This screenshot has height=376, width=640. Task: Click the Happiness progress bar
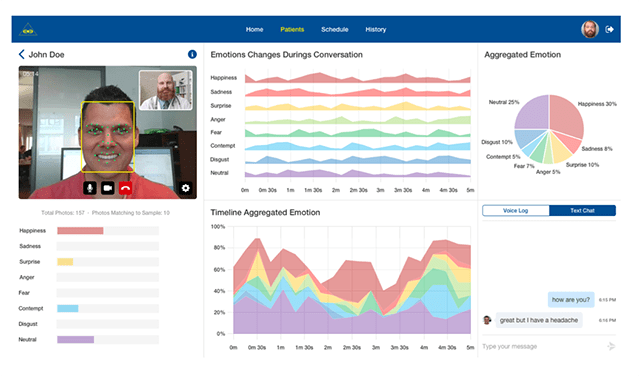coord(108,231)
